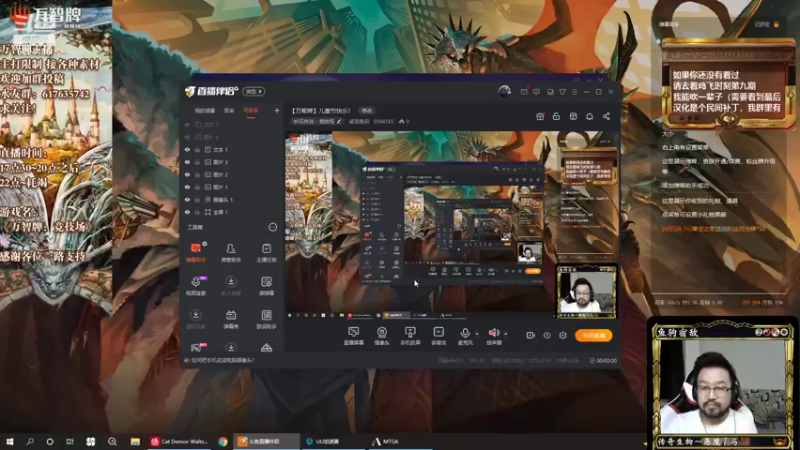This screenshot has height=450, width=800.
Task: Expand speaker options arrow
Action: (x=506, y=334)
